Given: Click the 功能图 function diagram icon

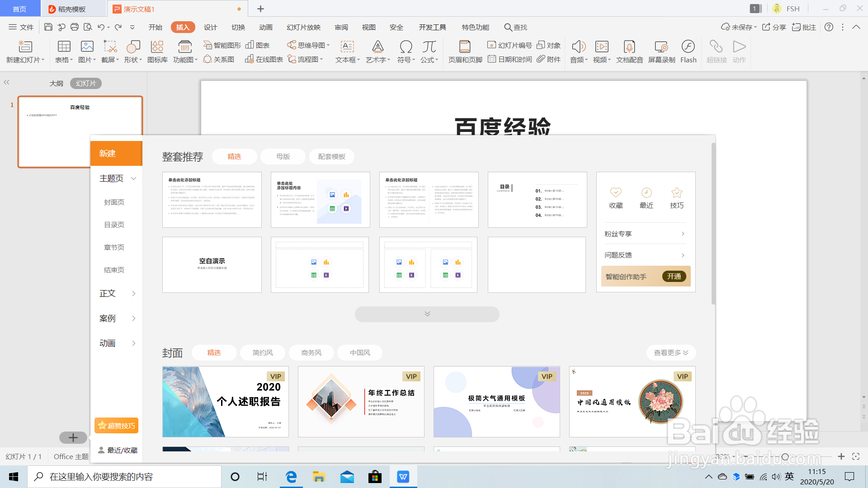Looking at the screenshot, I should click(x=185, y=47).
